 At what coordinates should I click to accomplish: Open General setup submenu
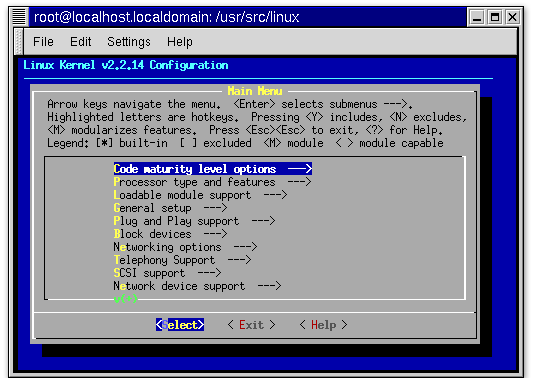[x=170, y=208]
